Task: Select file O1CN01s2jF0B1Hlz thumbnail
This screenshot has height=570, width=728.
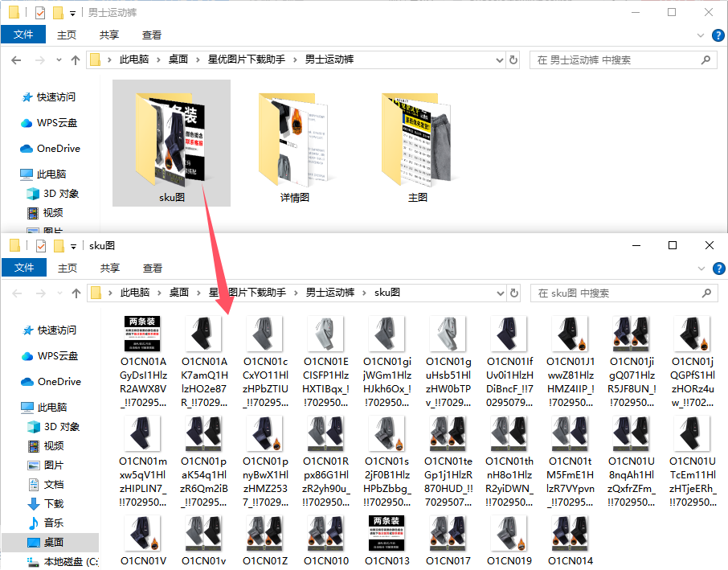Action: pyautogui.click(x=386, y=433)
